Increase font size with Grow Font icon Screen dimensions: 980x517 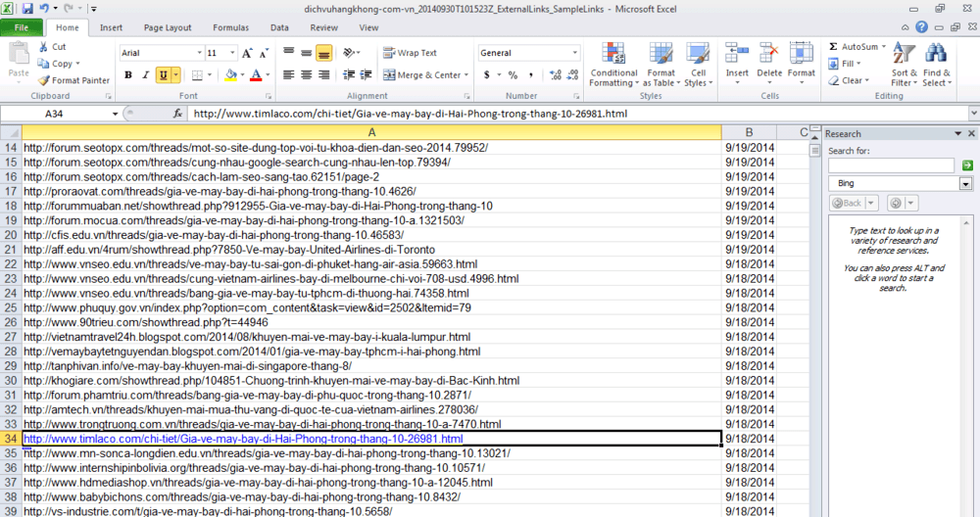247,53
